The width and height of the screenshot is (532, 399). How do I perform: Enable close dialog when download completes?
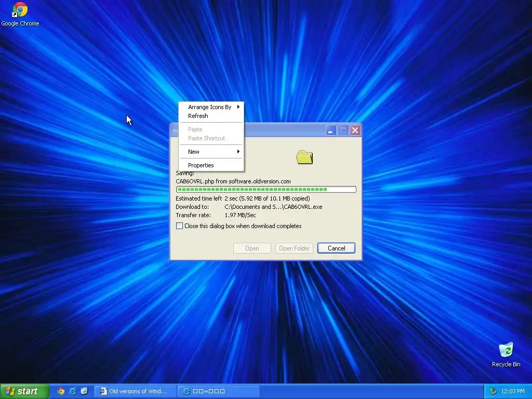tap(179, 226)
